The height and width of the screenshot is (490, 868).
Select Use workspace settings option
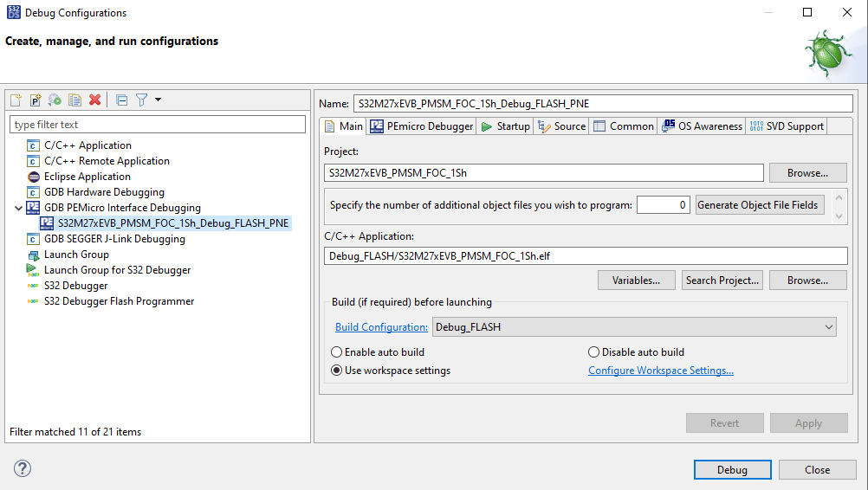[x=337, y=371]
